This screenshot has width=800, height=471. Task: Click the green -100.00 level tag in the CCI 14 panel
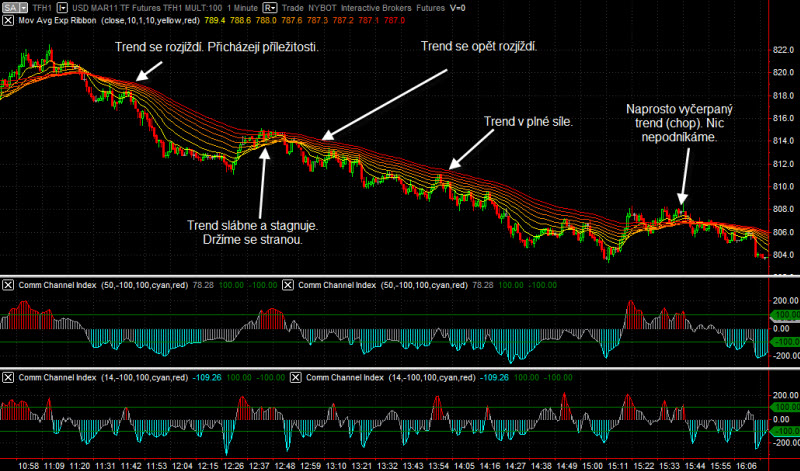(x=786, y=431)
